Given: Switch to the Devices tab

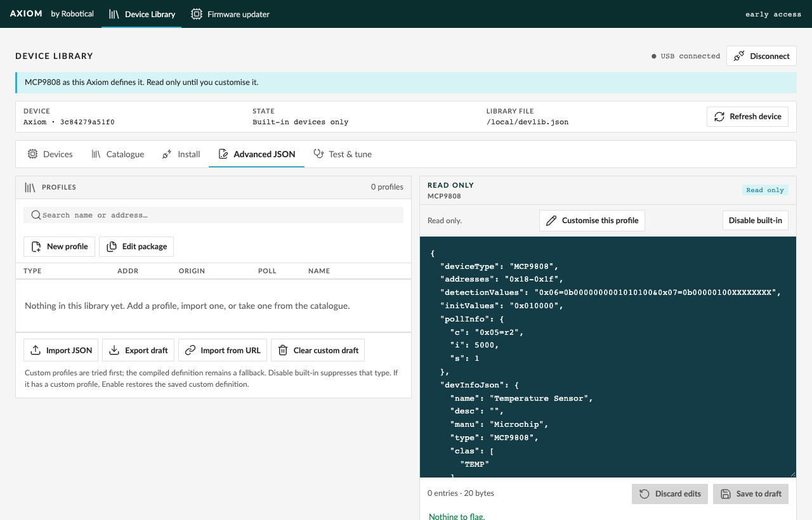Looking at the screenshot, I should coord(50,154).
